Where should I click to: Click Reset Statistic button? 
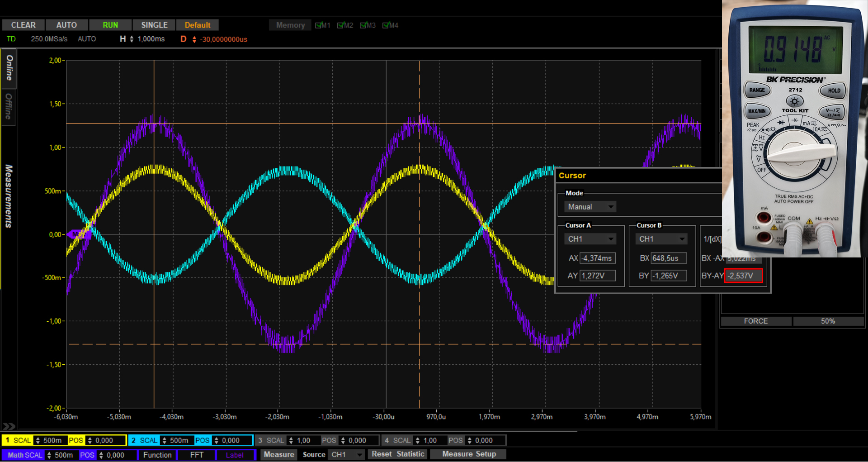tap(398, 454)
